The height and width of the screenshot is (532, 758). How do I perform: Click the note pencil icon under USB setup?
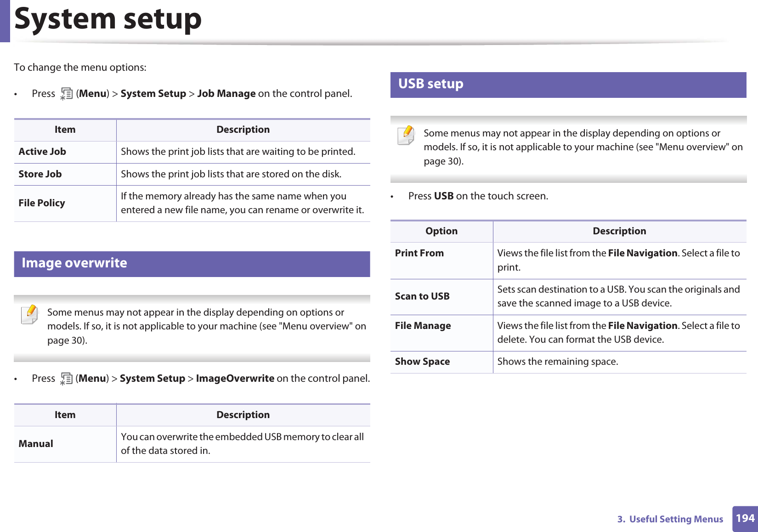point(406,135)
